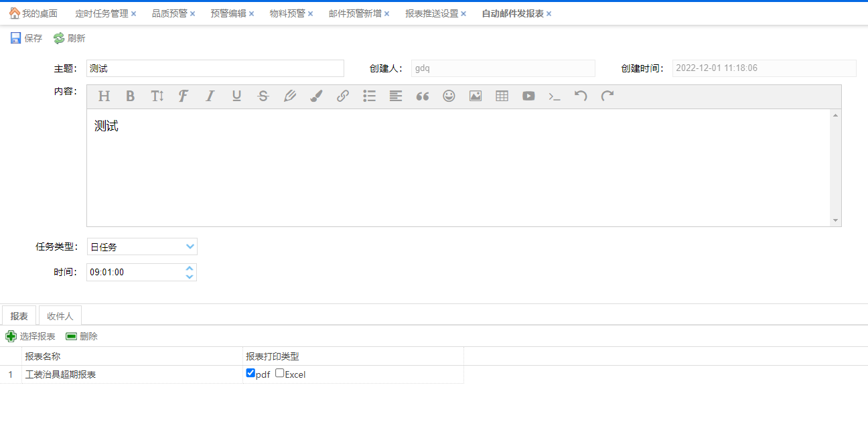Insert a table into content
This screenshot has height=428, width=868.
[502, 96]
